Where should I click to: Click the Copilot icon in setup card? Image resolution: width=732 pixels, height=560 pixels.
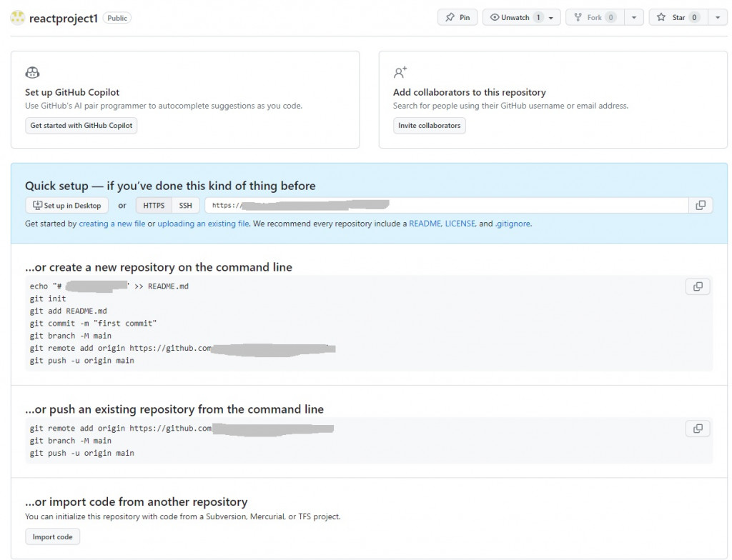click(x=32, y=72)
